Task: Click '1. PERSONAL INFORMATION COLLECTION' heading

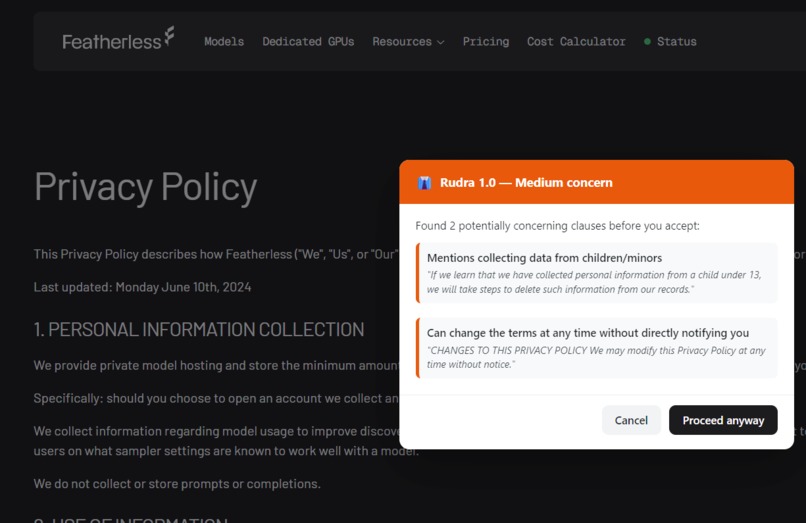Action: 199,330
